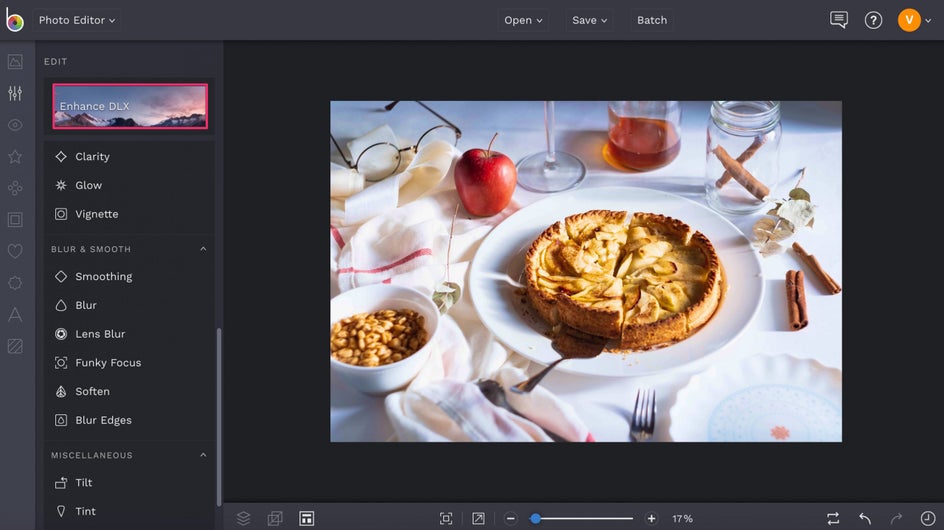Click the apple pie photo on canvas
This screenshot has width=944, height=530.
[586, 271]
